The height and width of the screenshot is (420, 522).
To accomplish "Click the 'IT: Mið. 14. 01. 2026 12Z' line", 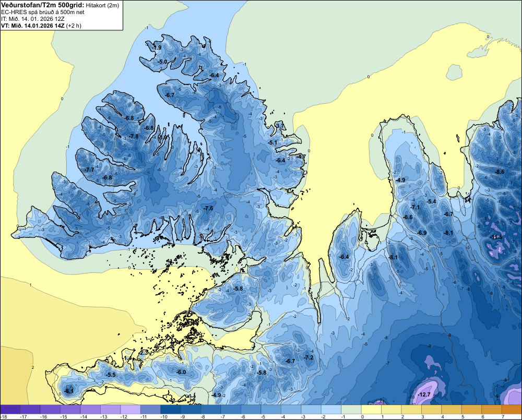I will click(x=33, y=19).
